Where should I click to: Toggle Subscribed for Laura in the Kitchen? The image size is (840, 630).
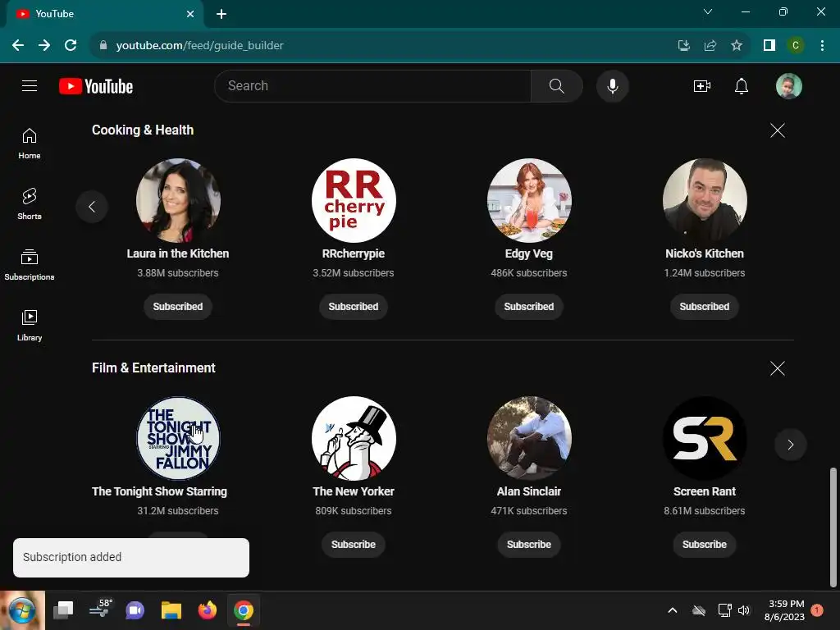click(178, 307)
